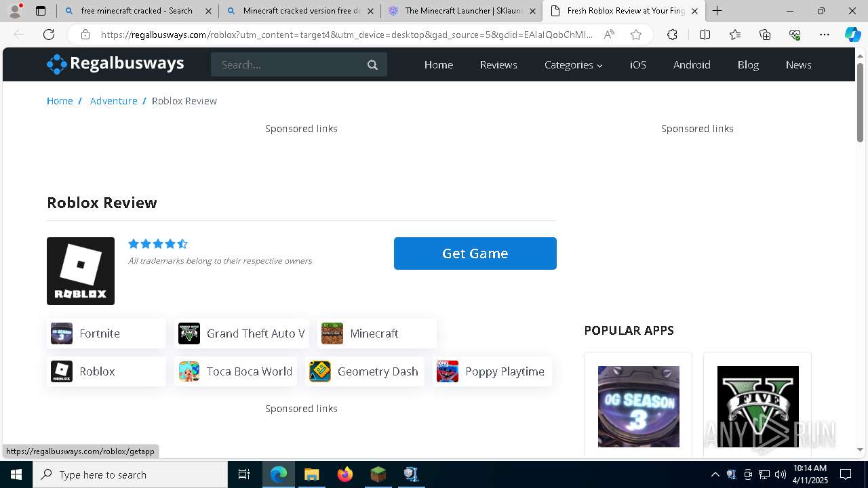Open the Favorites list icon

[735, 35]
